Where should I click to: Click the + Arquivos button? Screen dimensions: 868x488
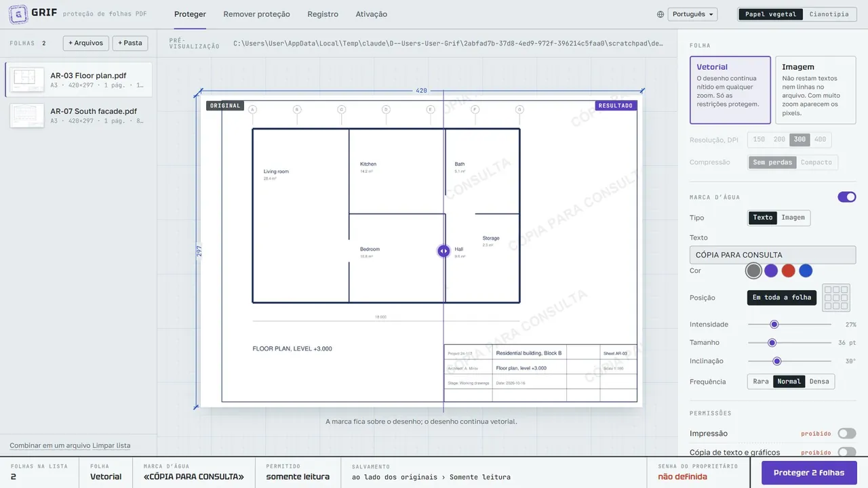(86, 43)
